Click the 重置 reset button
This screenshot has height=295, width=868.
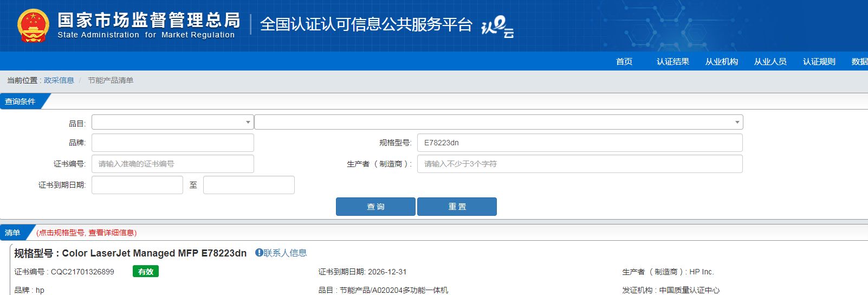(x=457, y=207)
